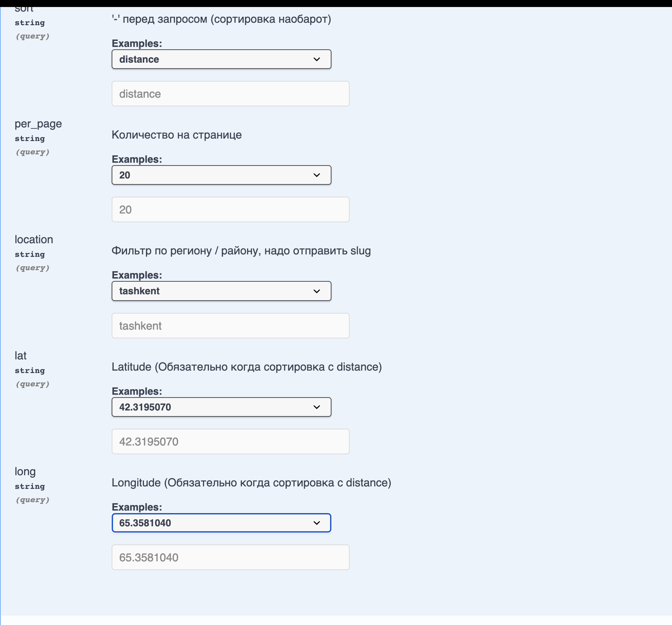Click the long input field showing 65.3581040
Viewport: 672px width, 625px height.
tap(230, 557)
